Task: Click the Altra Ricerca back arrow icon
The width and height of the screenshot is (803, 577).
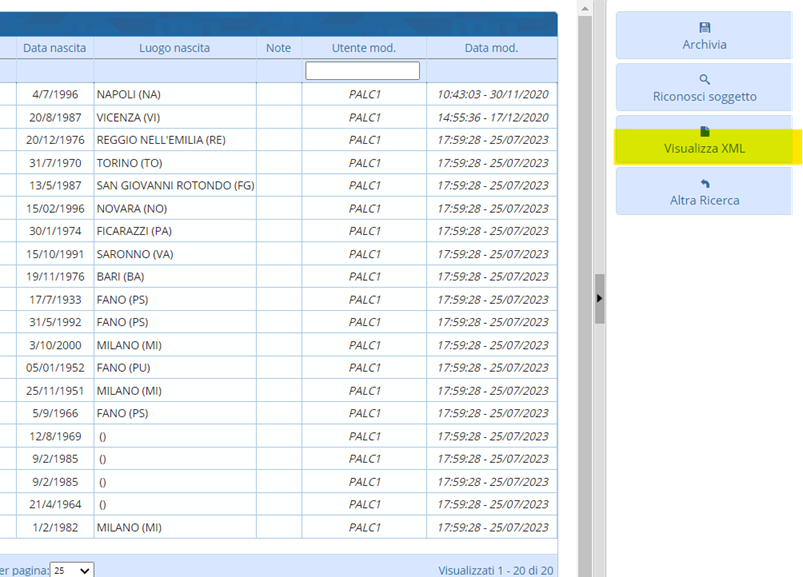Action: click(705, 183)
